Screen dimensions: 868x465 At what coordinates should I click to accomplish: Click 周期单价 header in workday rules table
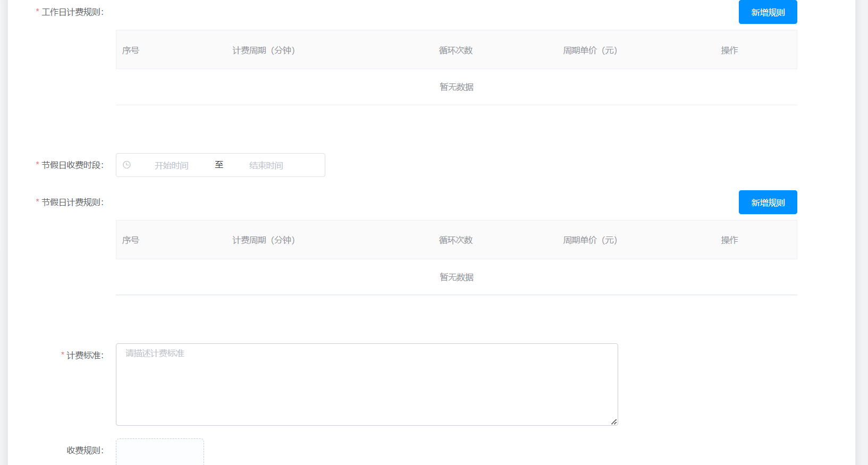coord(590,50)
